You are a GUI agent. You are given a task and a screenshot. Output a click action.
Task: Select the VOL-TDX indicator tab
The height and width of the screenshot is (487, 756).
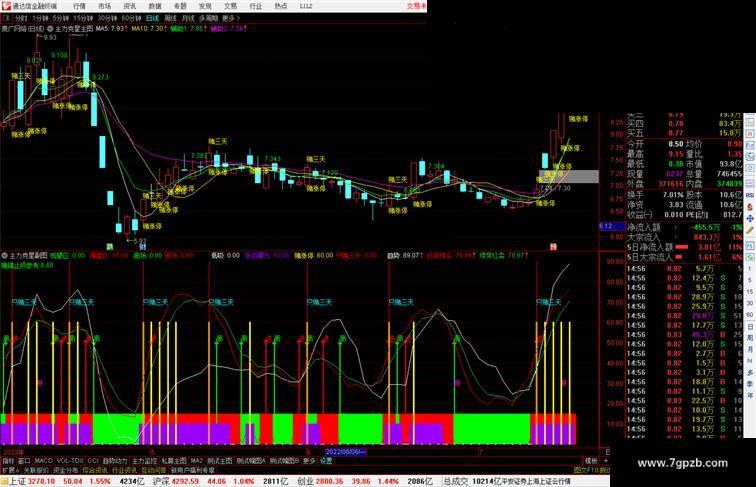(x=70, y=461)
